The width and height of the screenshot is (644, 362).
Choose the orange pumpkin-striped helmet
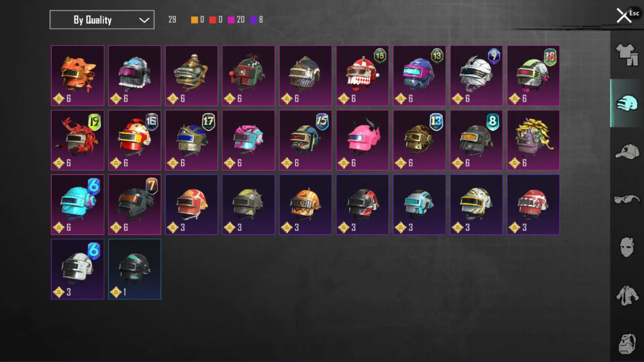coord(305,204)
